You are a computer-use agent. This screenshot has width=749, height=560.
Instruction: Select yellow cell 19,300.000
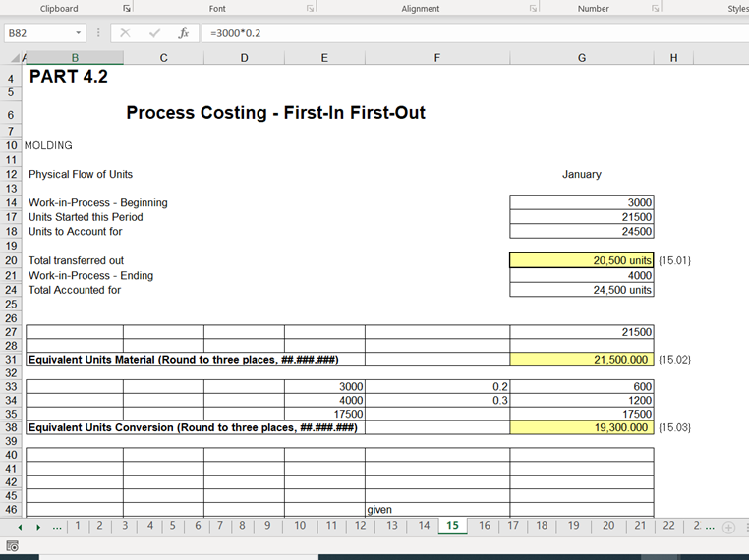[581, 427]
